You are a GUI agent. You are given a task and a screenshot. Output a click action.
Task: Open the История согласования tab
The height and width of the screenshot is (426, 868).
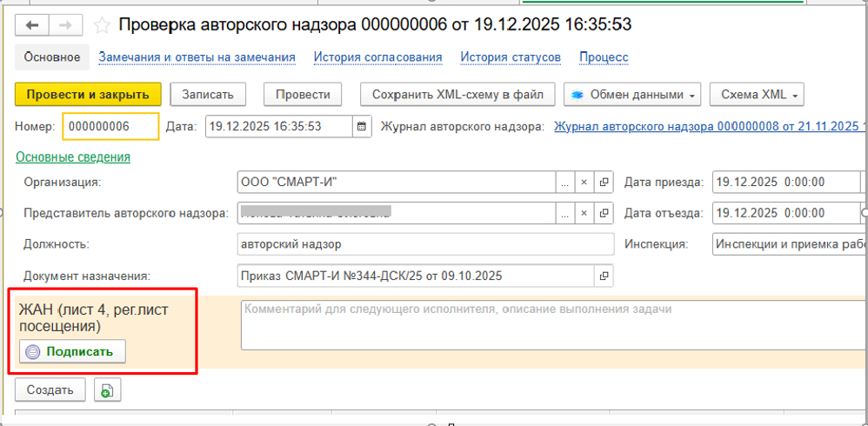[377, 57]
